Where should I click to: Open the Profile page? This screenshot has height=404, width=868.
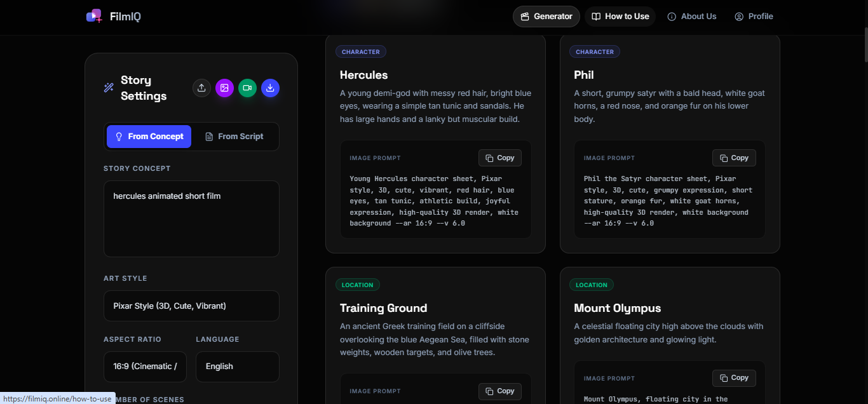(x=754, y=17)
